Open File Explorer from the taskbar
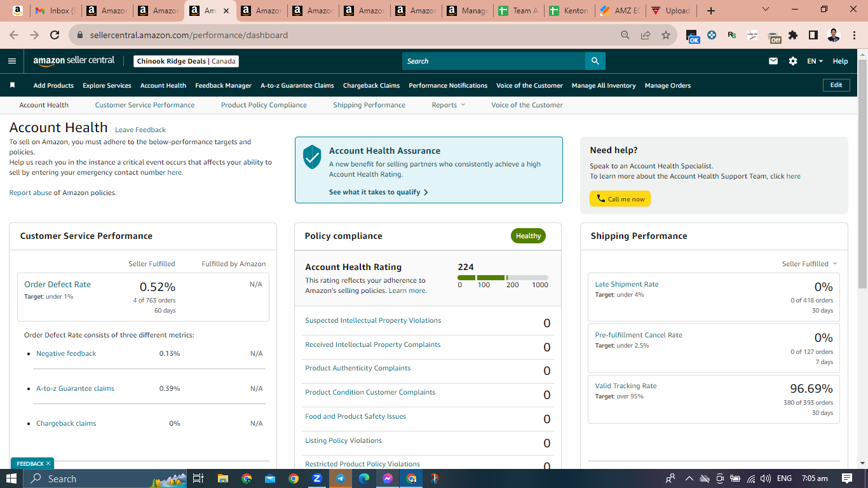Image resolution: width=868 pixels, height=488 pixels. click(x=222, y=478)
